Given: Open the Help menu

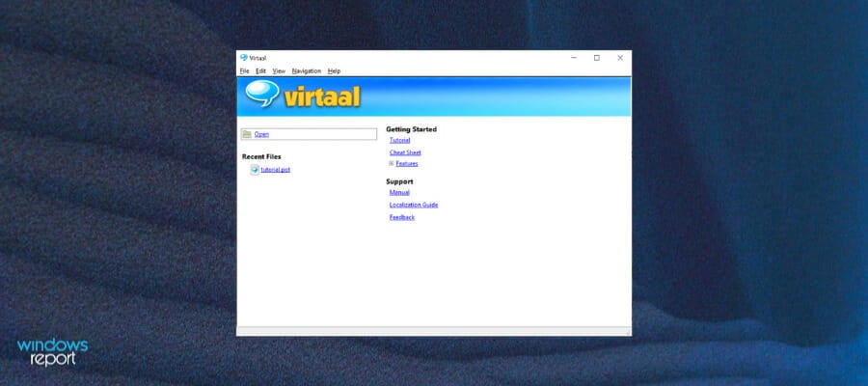Looking at the screenshot, I should pyautogui.click(x=334, y=70).
